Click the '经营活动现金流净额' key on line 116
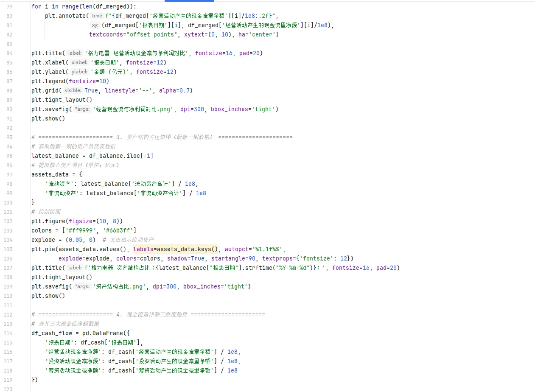535x392 pixels. (73, 352)
